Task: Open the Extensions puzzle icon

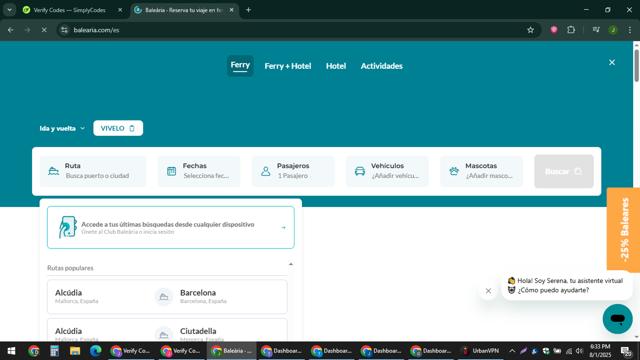Action: pos(571,30)
